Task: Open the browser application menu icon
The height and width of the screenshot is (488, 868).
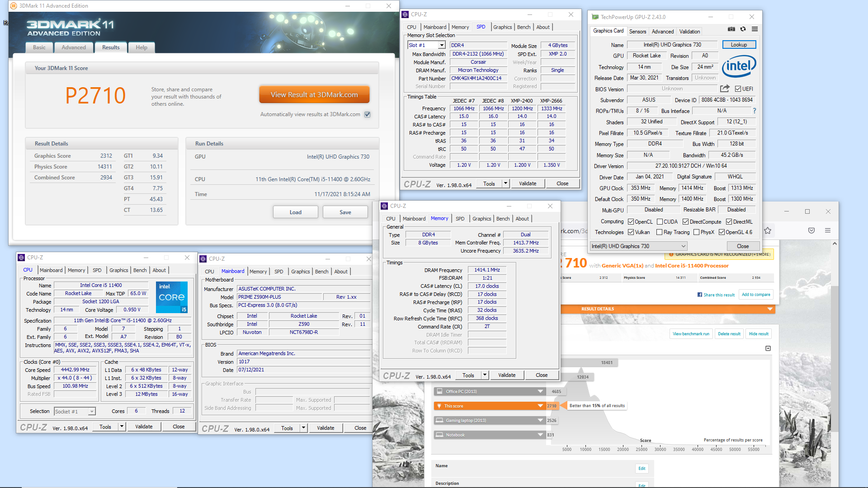Action: click(x=828, y=231)
